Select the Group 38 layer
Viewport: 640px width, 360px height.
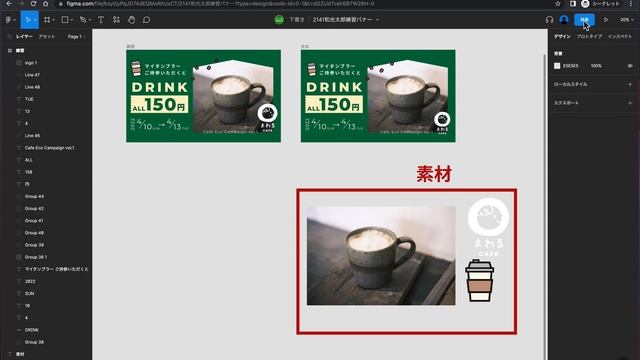pyautogui.click(x=34, y=342)
